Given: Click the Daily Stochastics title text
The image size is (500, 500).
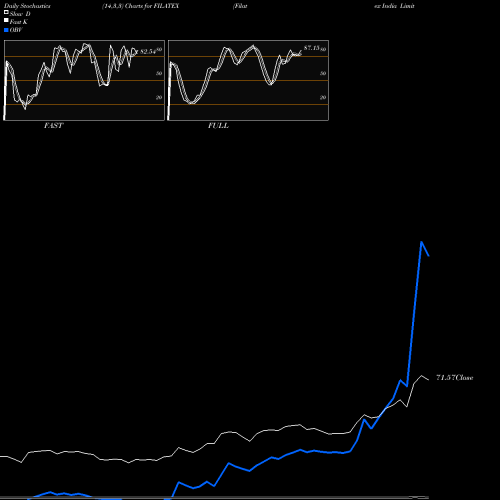Looking at the screenshot, I should 27,6.
